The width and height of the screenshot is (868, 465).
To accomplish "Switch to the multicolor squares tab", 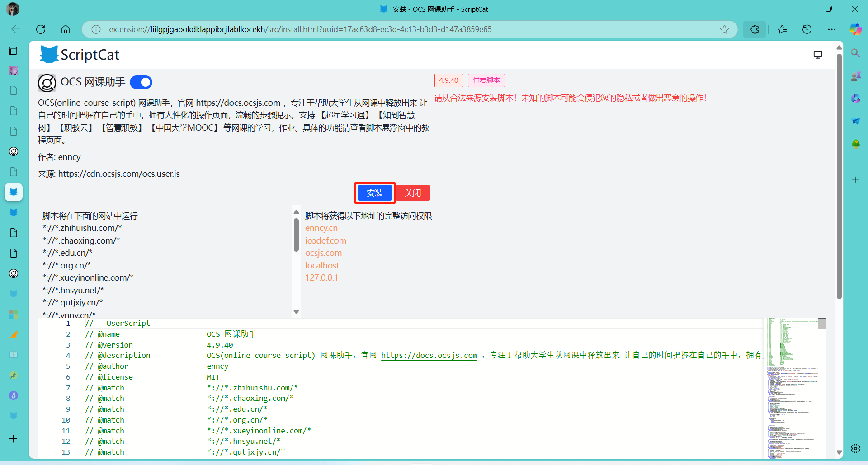I will (14, 314).
